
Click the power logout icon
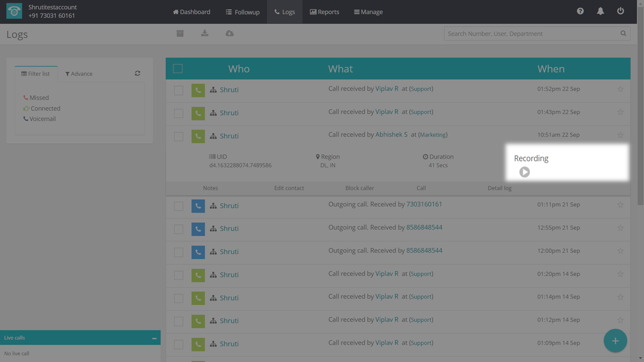[620, 11]
